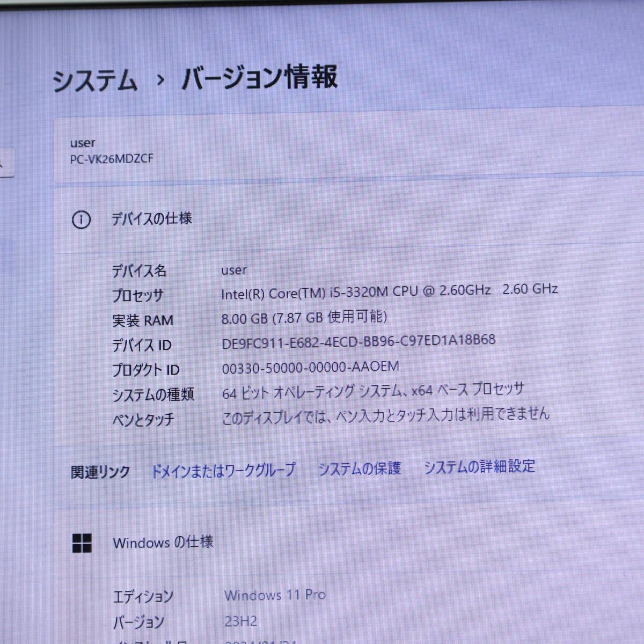Screen dimensions: 644x644
Task: Click the プロセッサ label
Action: (x=137, y=295)
